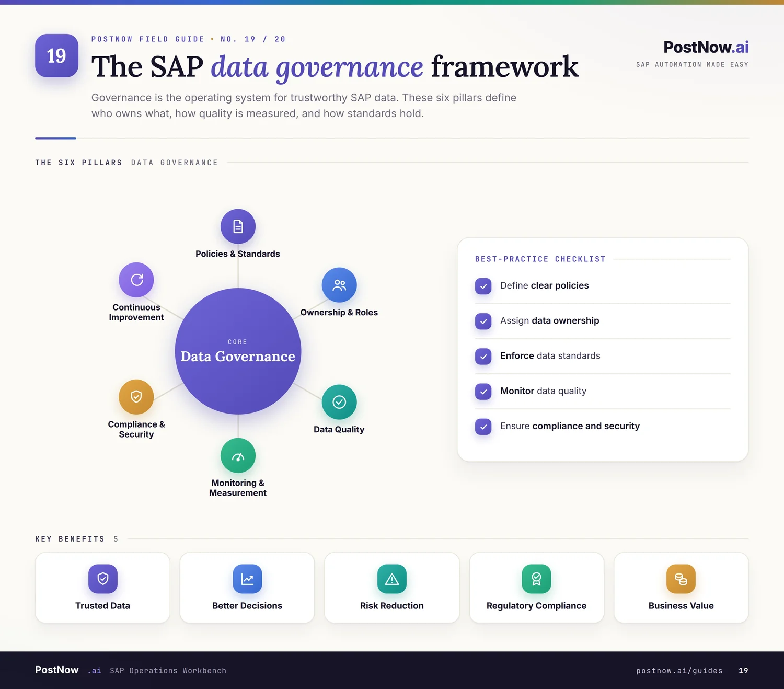Click the PostNow.ai logo at top right

tap(706, 47)
